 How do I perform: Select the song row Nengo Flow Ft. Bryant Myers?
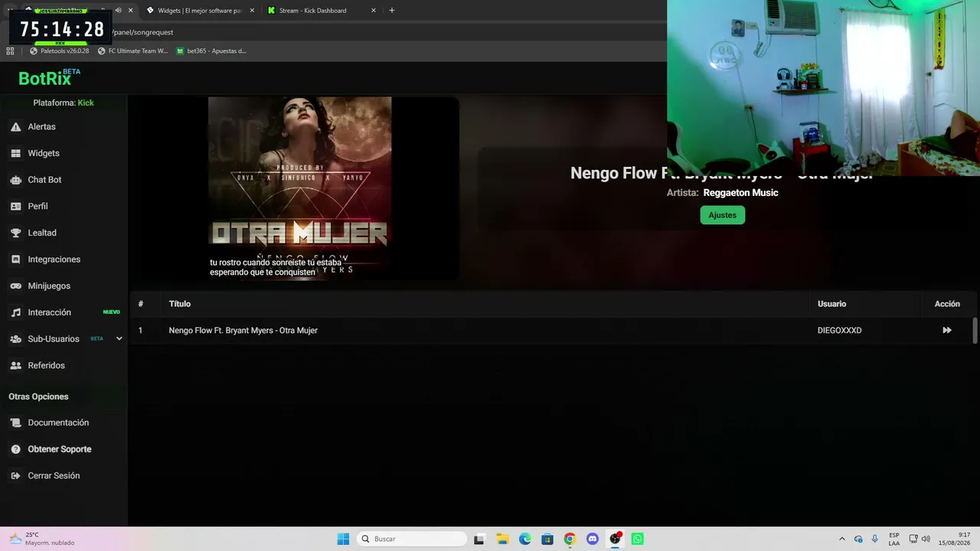point(553,331)
